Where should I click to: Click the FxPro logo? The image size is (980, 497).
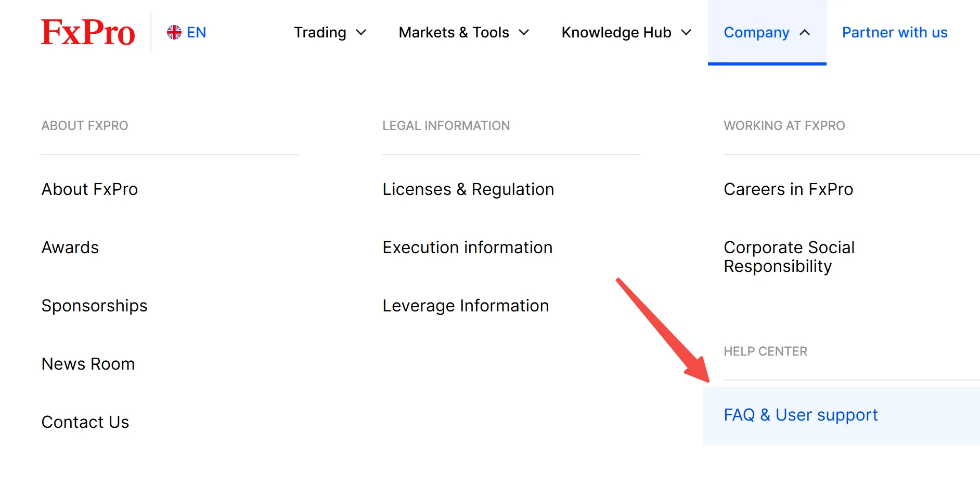pos(88,32)
